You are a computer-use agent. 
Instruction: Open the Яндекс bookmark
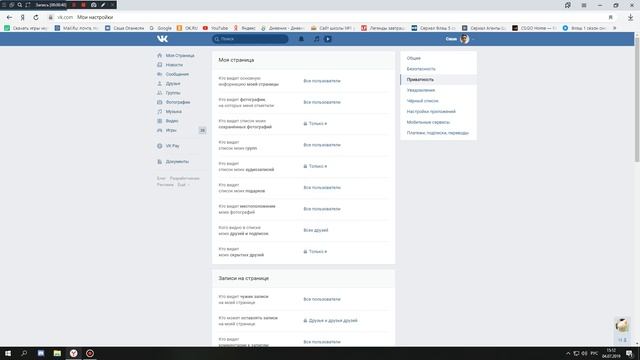click(x=244, y=28)
